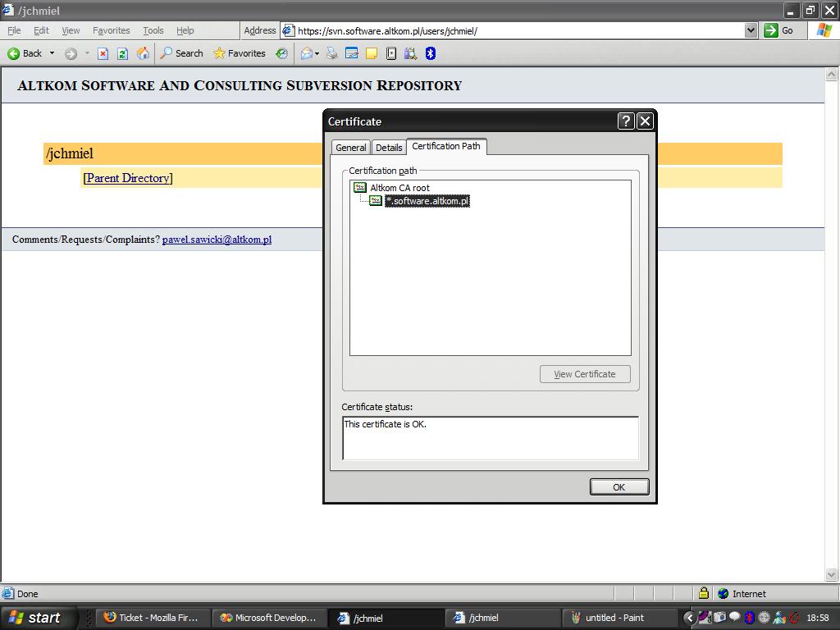This screenshot has width=840, height=630.
Task: Click the SSL padlock icon in the status bar
Action: [x=703, y=593]
